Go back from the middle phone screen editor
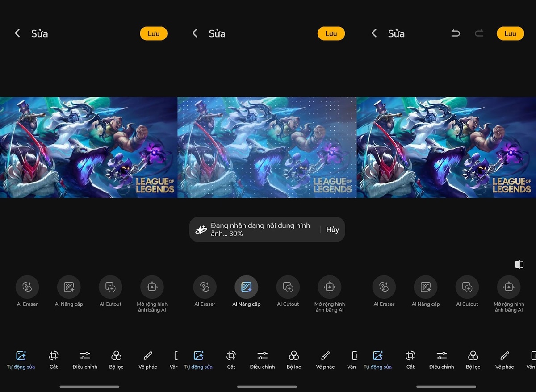Image resolution: width=536 pixels, height=392 pixels. pyautogui.click(x=195, y=33)
